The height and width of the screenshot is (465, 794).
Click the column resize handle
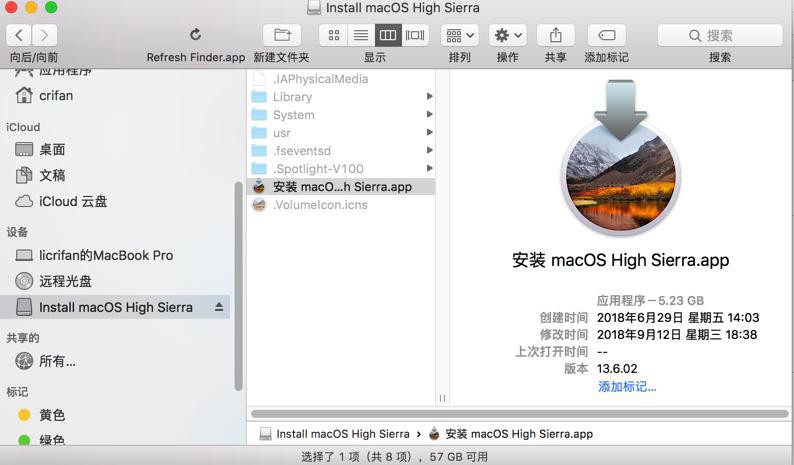[443, 398]
